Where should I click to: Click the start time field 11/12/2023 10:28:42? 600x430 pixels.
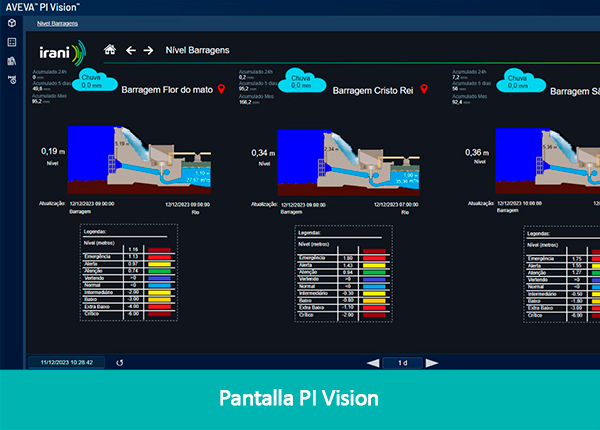pyautogui.click(x=67, y=362)
